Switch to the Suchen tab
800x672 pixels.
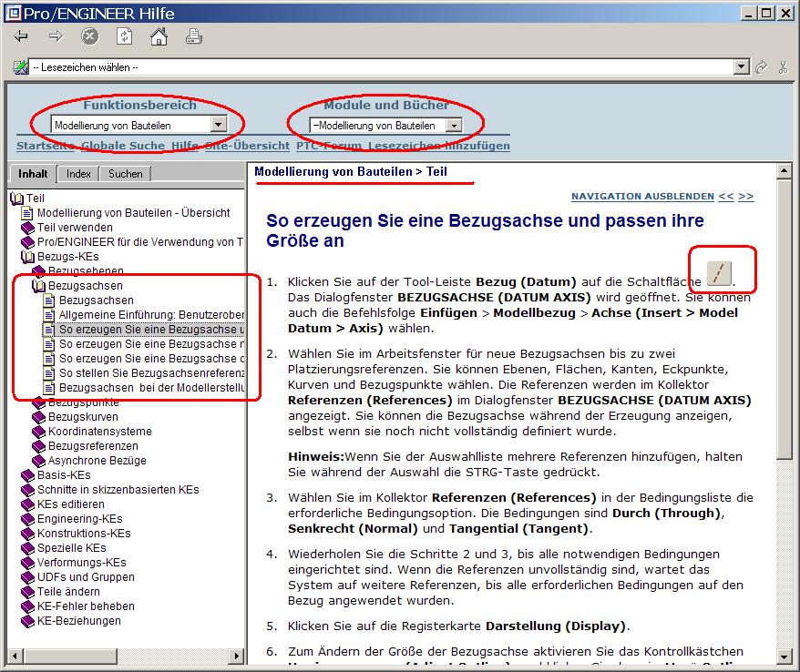click(x=126, y=174)
